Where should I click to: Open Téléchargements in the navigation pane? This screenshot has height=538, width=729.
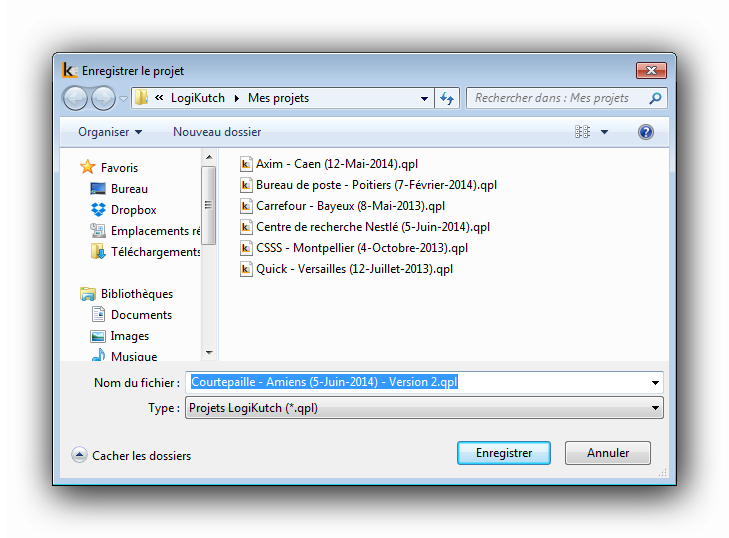[155, 252]
